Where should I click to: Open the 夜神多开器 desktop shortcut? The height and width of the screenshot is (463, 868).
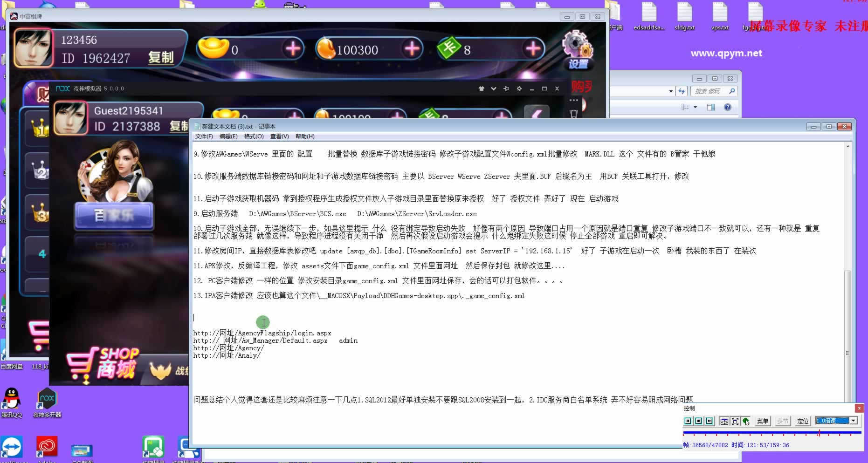tap(47, 403)
